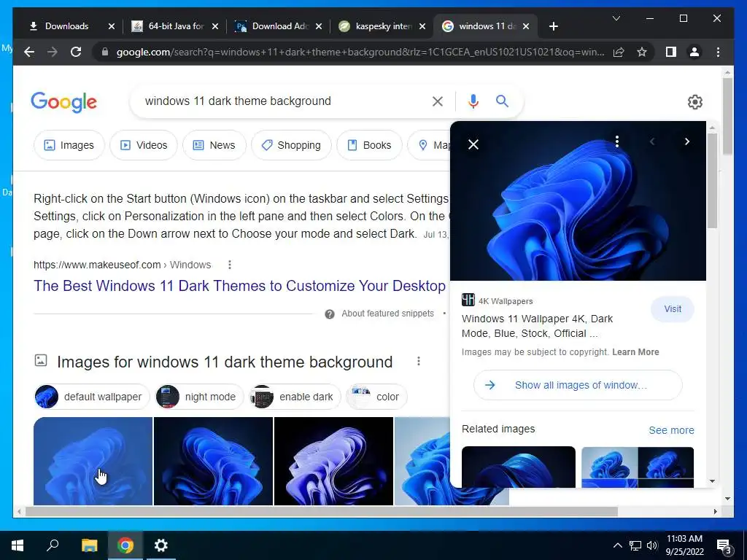Go to previous image in preview
747x560 pixels.
(x=652, y=141)
